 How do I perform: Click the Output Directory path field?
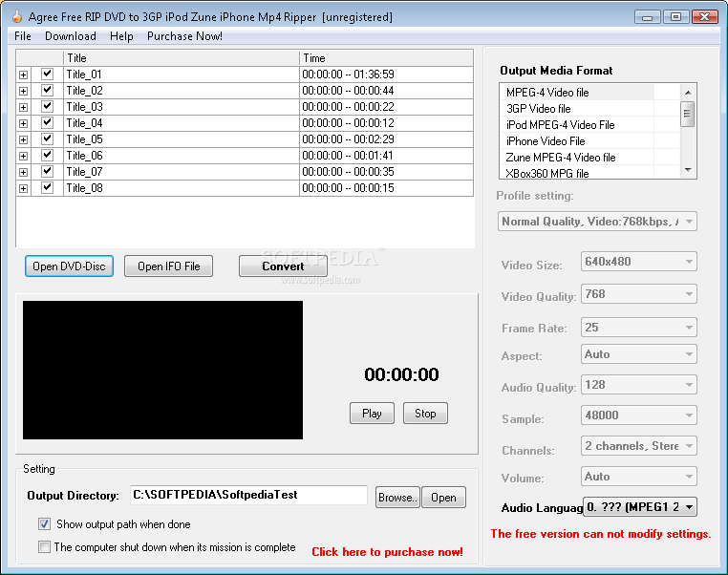click(x=248, y=495)
